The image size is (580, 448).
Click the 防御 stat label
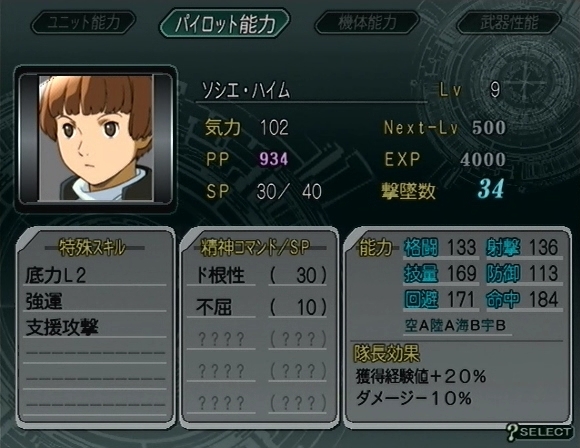[x=503, y=273]
